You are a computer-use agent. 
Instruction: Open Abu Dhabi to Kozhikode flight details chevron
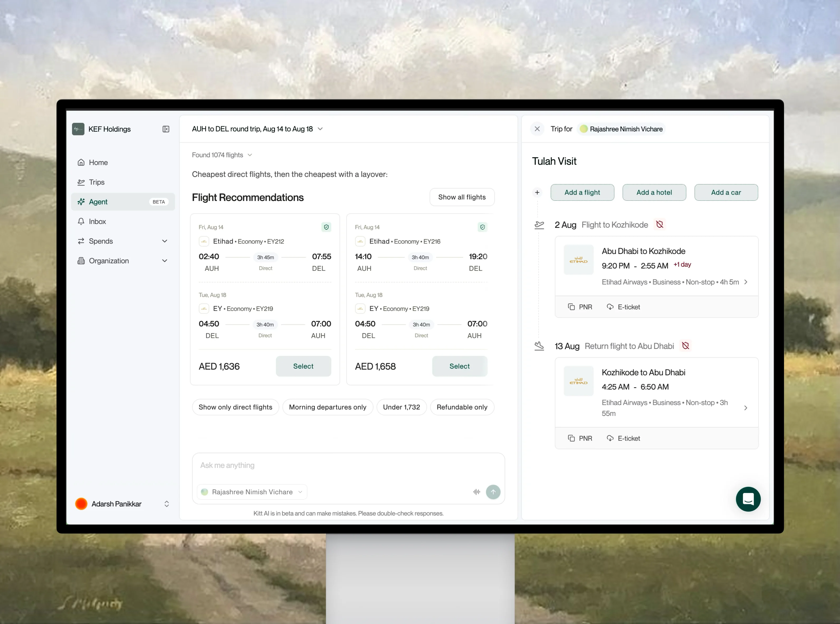pyautogui.click(x=746, y=282)
